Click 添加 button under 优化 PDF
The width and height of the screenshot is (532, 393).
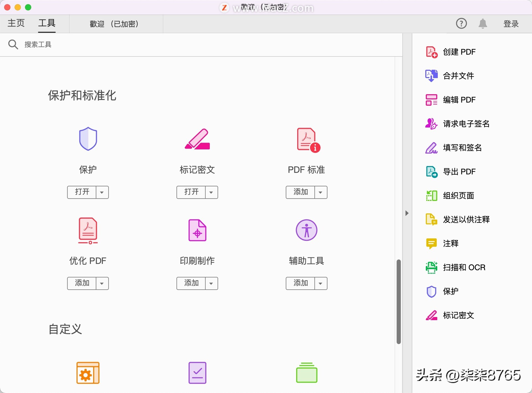point(82,283)
